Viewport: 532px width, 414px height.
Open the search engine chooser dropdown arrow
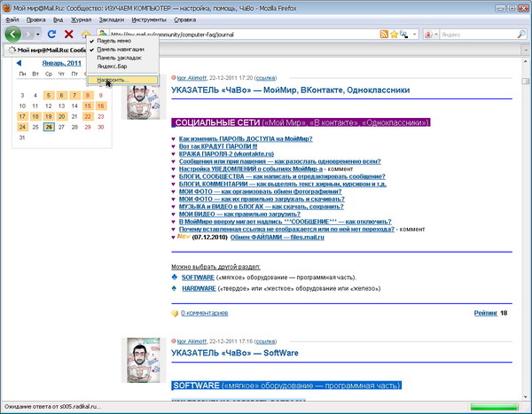coord(436,35)
